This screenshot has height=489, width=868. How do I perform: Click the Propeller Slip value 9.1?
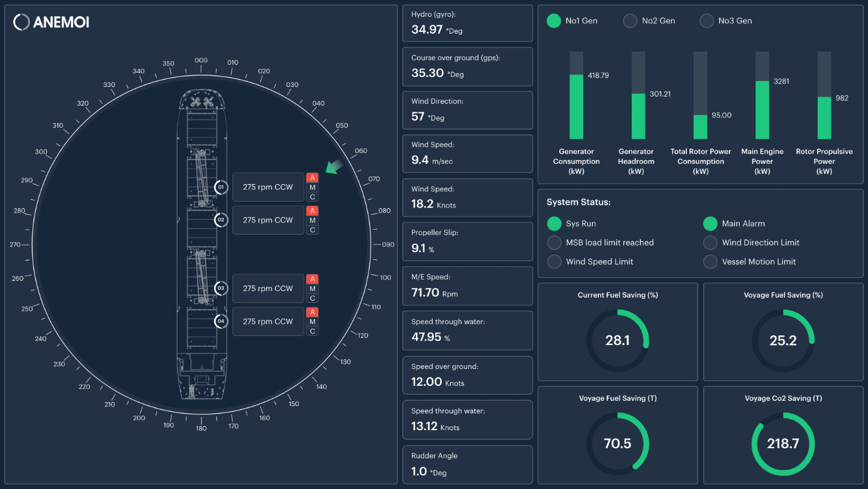417,248
